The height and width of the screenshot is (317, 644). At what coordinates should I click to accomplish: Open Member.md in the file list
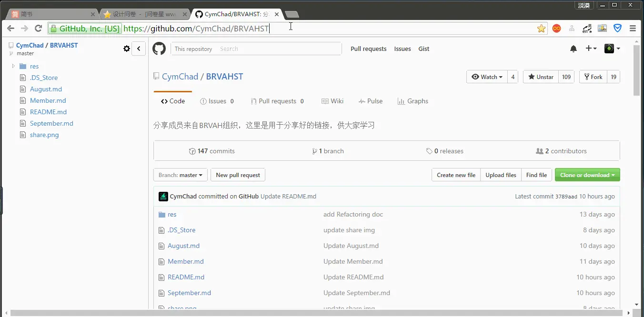(x=186, y=261)
